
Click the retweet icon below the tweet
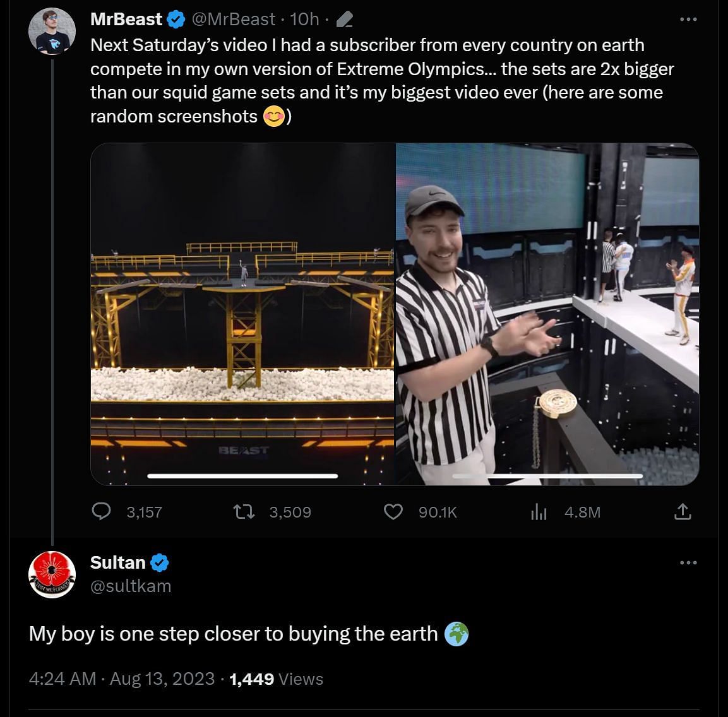coord(244,512)
